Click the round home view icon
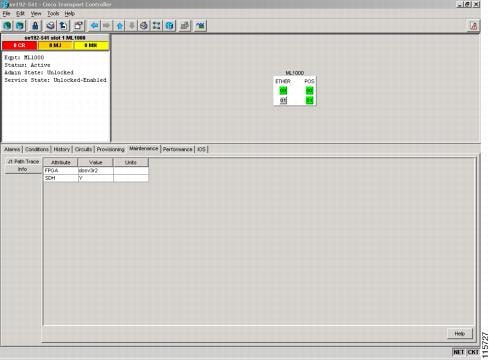The image size is (489, 360). tap(144, 26)
